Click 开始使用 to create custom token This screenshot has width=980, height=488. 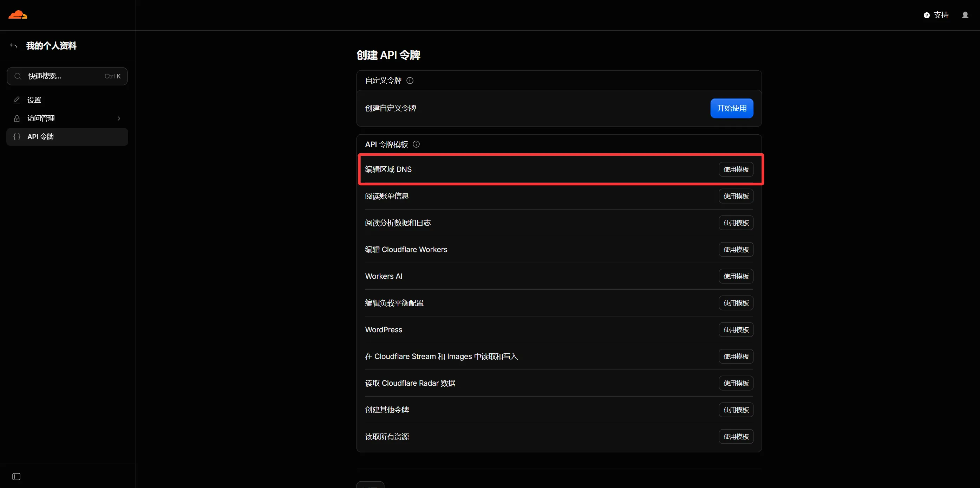tap(732, 108)
